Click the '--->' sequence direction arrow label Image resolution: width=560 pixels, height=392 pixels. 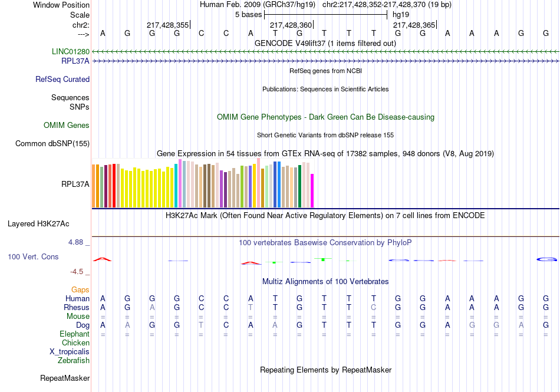tap(83, 34)
